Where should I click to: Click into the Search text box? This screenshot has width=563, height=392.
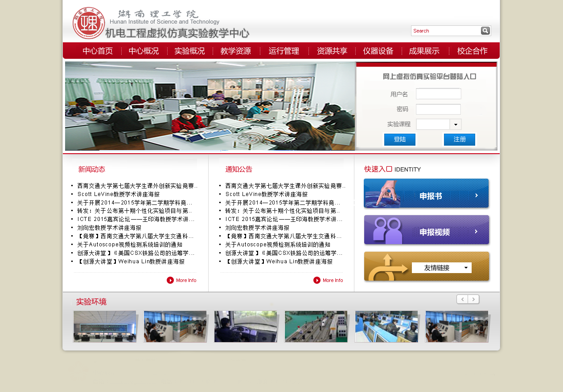click(445, 31)
